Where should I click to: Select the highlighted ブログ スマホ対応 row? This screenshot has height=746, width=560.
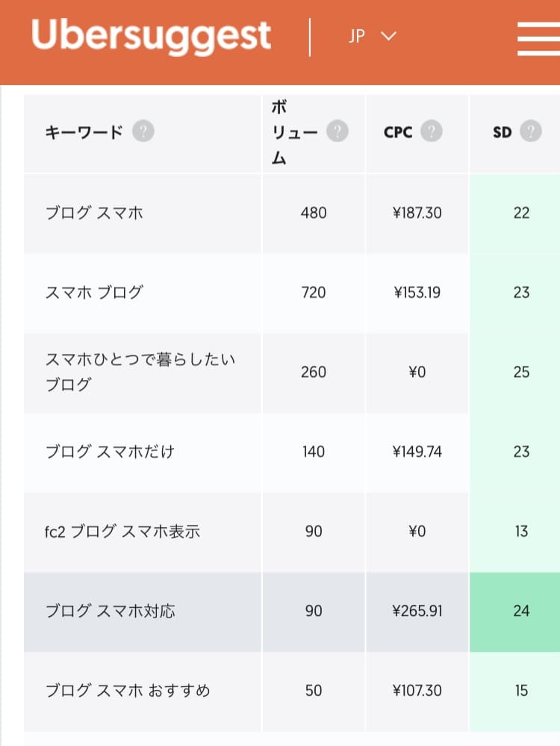click(292, 612)
